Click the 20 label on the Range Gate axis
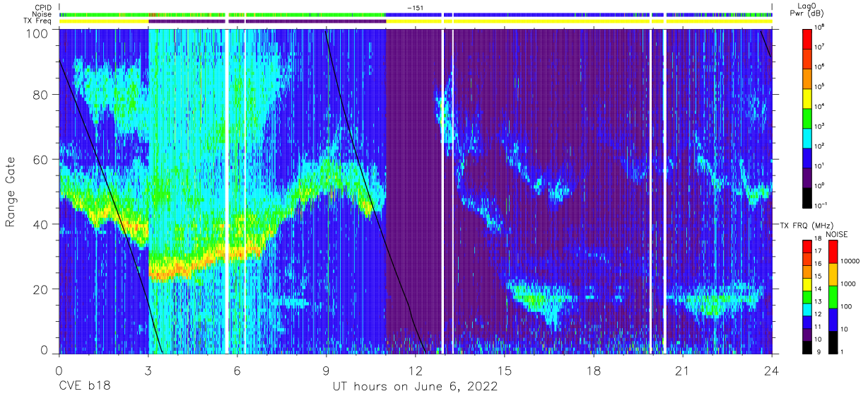 [42, 289]
